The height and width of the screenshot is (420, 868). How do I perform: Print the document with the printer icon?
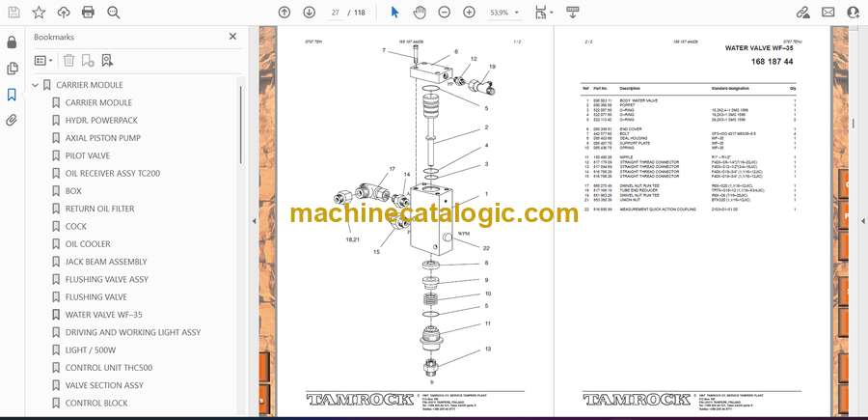click(88, 13)
